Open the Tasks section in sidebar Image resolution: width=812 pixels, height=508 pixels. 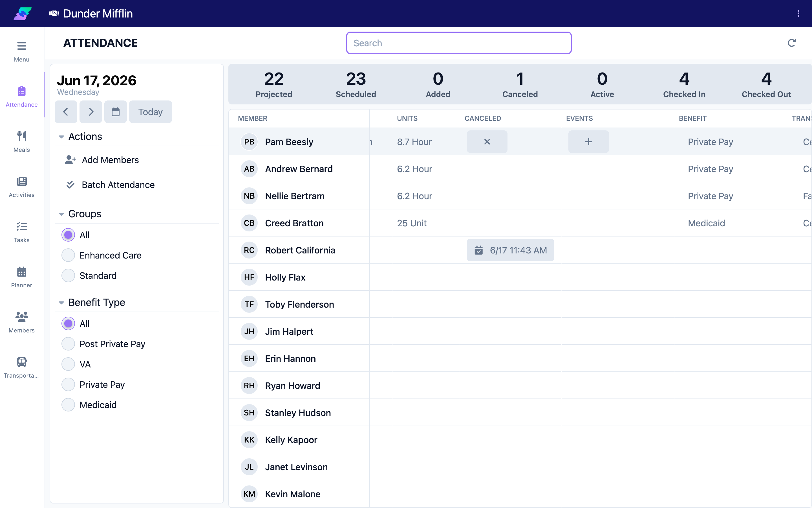[21, 232]
